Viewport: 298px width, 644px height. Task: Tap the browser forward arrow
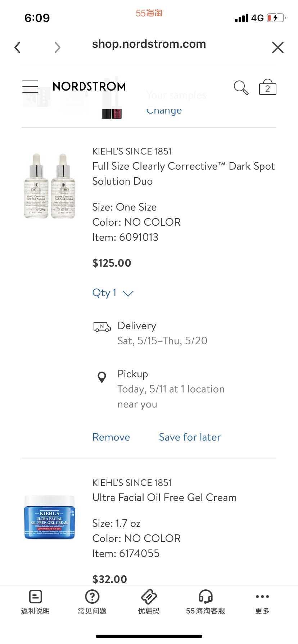click(57, 47)
